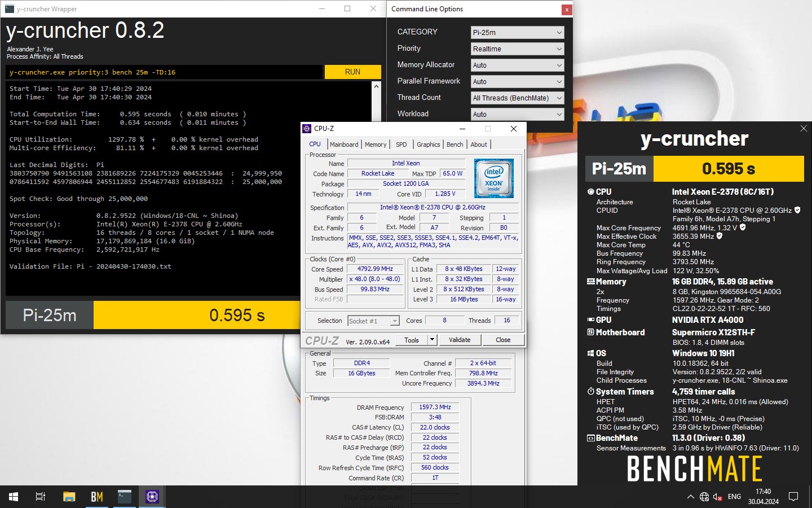This screenshot has height=508, width=812.
Task: Switch to the CPU tab in CPU-Z
Action: click(315, 144)
